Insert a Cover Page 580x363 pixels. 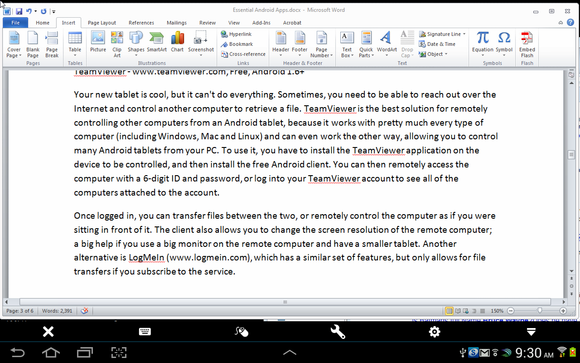[x=14, y=44]
